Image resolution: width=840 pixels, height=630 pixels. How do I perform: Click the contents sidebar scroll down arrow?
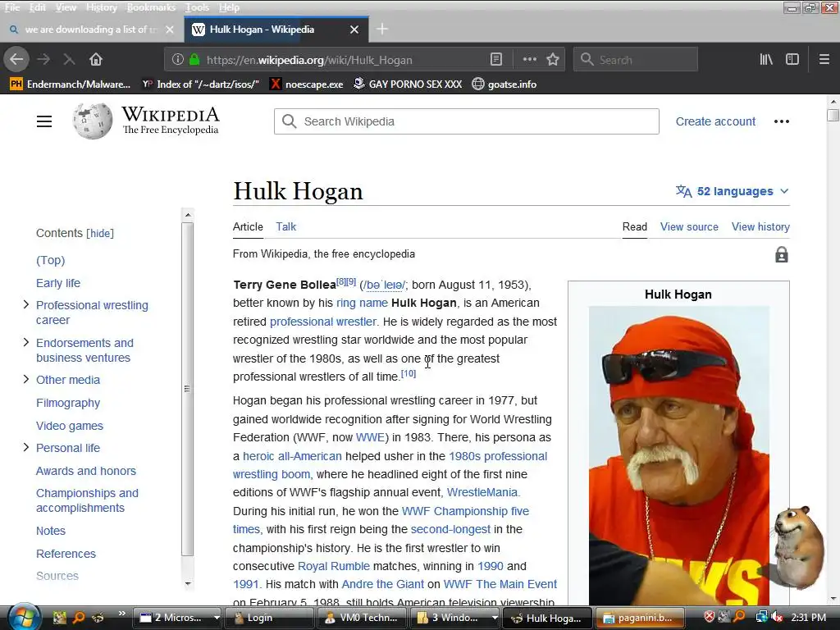(188, 583)
